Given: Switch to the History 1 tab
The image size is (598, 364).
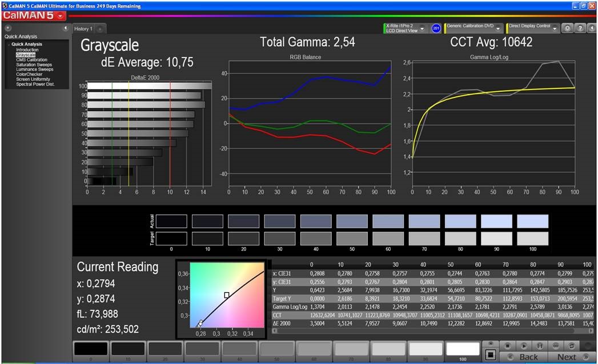Looking at the screenshot, I should [x=83, y=29].
